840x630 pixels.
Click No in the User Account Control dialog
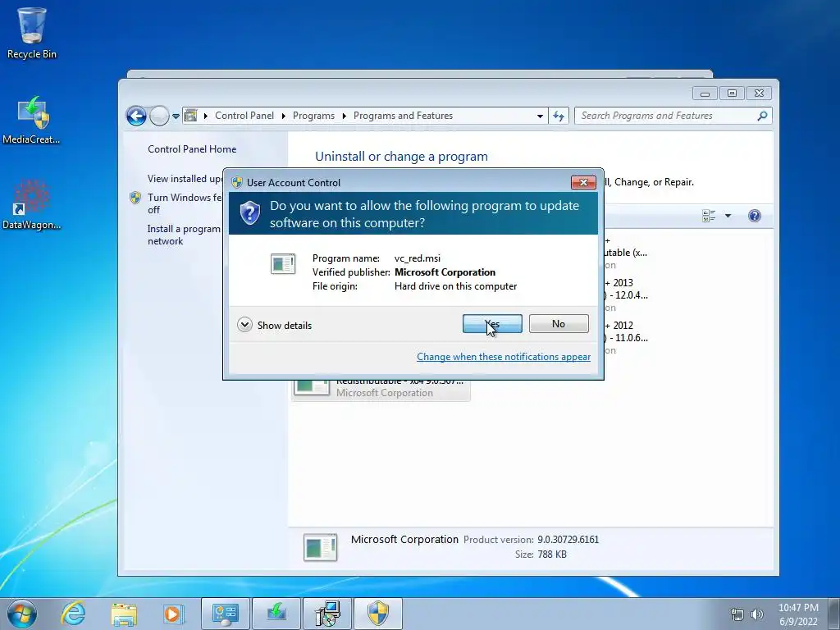559,323
